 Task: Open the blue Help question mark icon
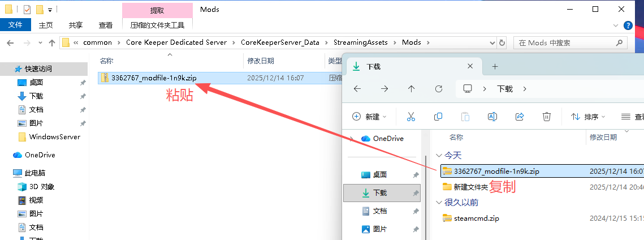[x=628, y=25]
